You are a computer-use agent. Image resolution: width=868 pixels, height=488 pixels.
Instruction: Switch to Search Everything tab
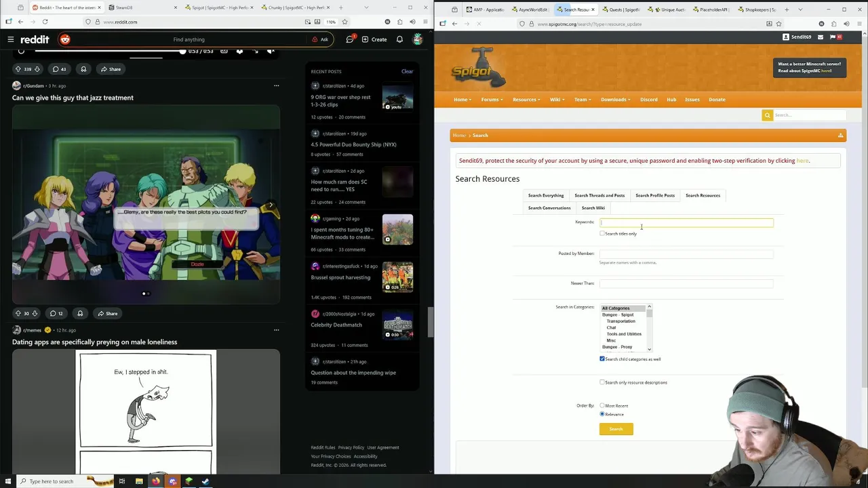click(546, 195)
